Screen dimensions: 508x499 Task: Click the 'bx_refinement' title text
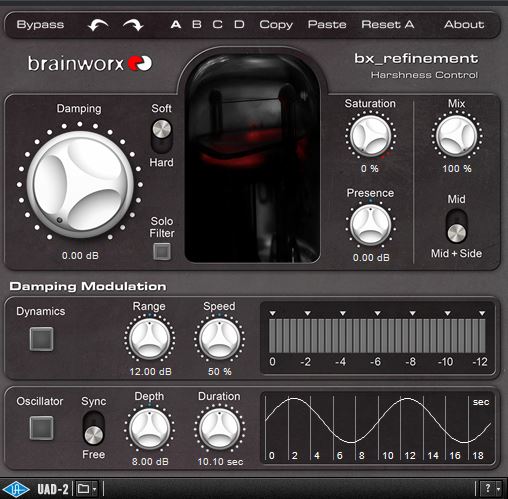coord(416,59)
